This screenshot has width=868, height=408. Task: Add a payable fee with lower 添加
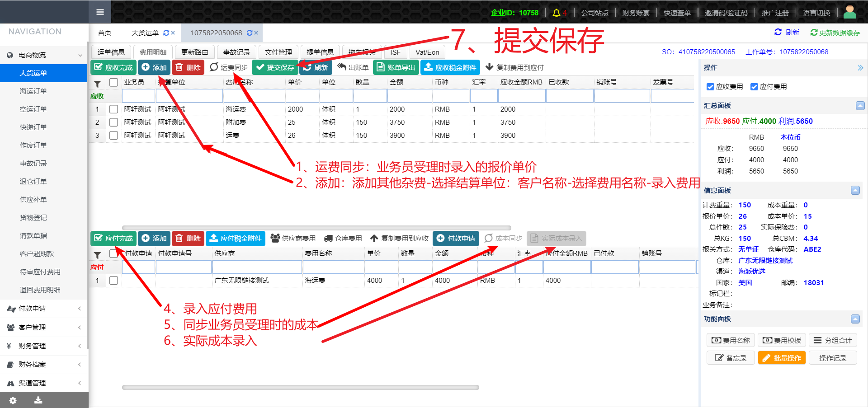(154, 238)
